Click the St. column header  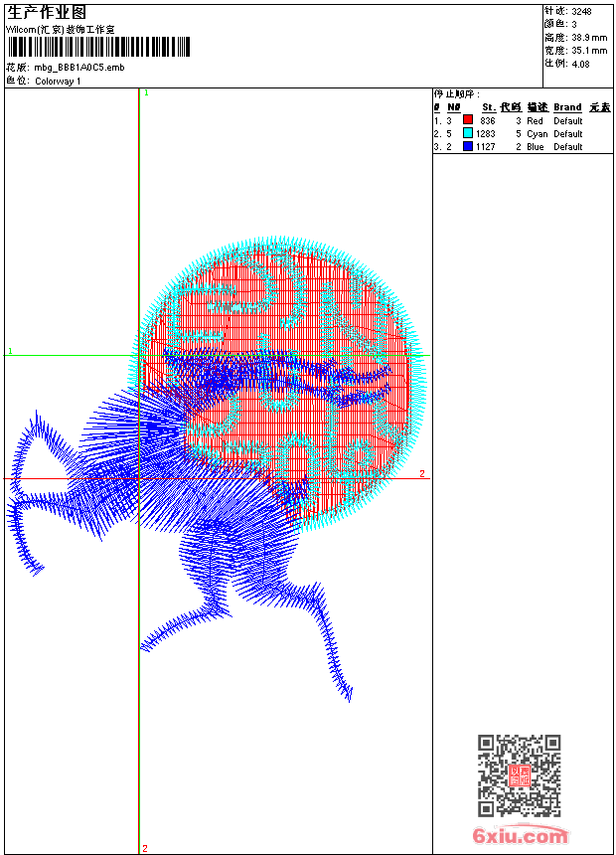pyautogui.click(x=489, y=107)
